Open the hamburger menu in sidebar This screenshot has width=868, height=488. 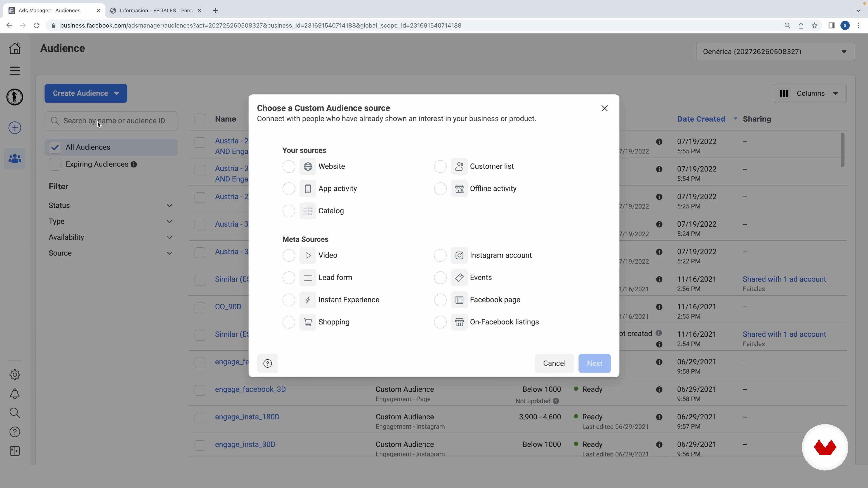pos(14,71)
